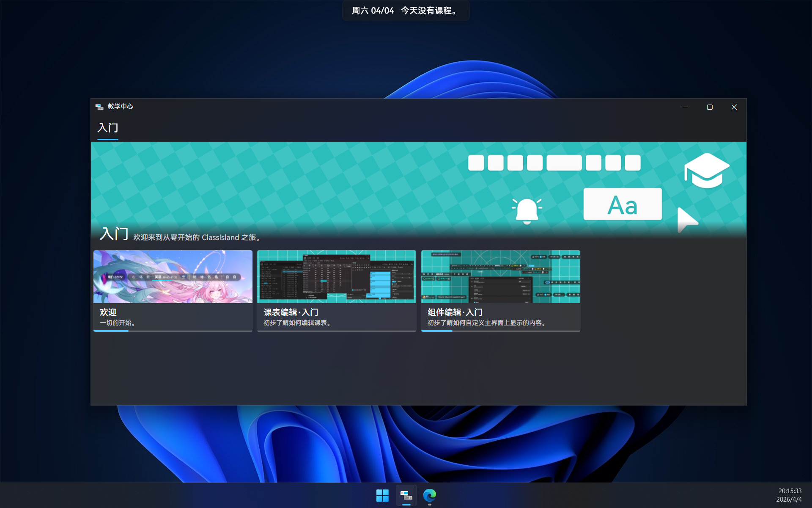The image size is (812, 508).
Task: Click the notification bell icon in banner
Action: click(x=527, y=210)
